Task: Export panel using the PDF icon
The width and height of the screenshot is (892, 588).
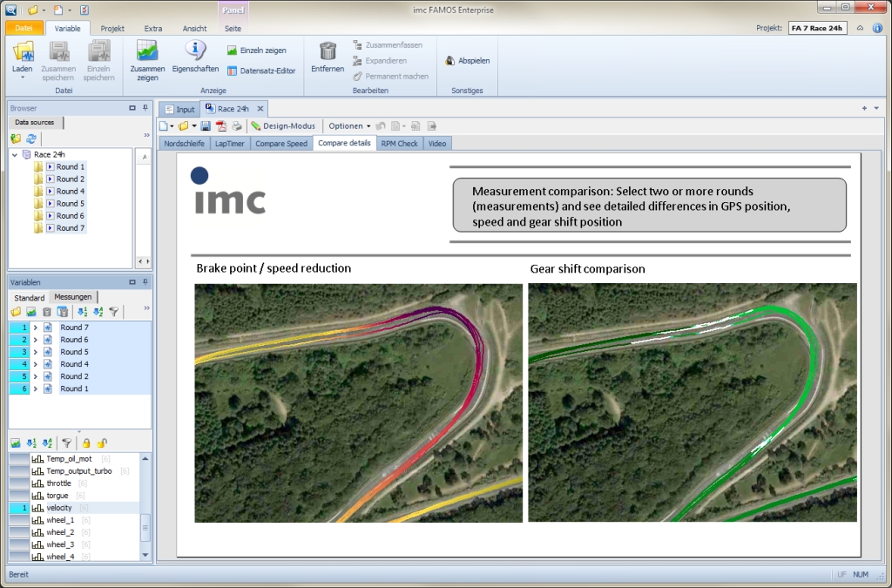Action: [x=221, y=126]
